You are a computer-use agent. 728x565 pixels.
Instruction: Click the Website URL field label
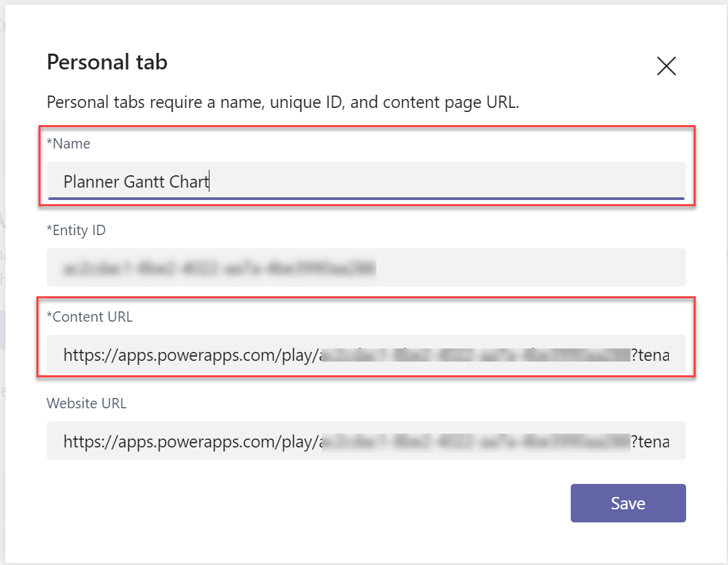[87, 403]
